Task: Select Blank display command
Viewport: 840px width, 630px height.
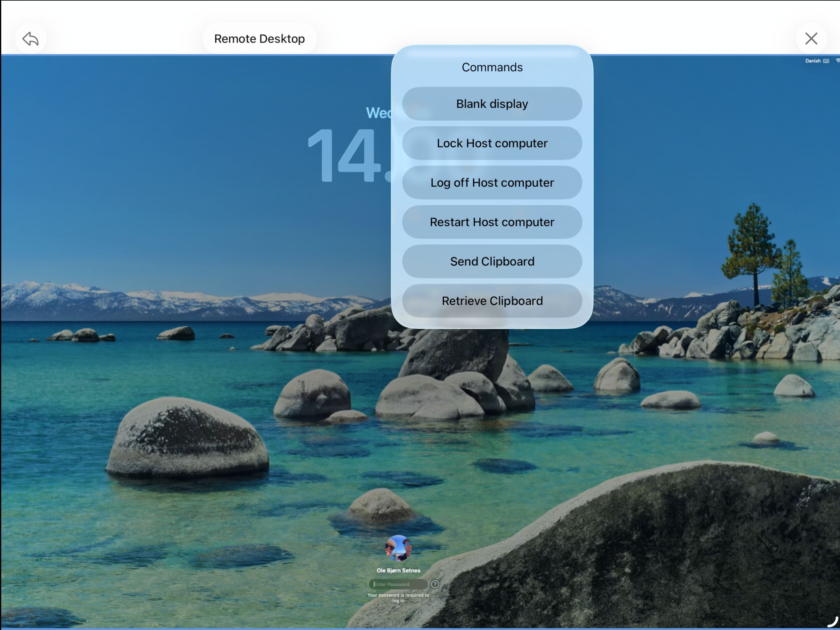Action: click(492, 104)
